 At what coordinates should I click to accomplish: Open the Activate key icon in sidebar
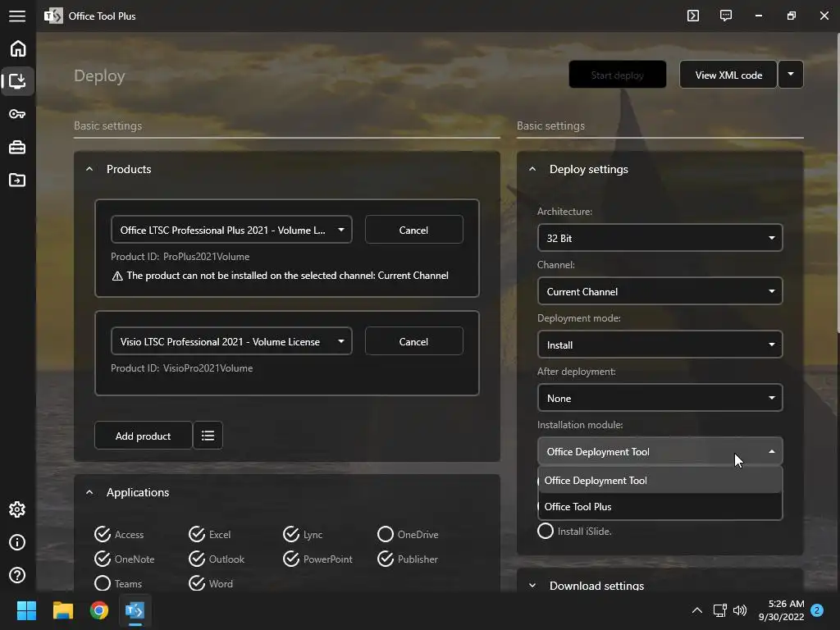[x=18, y=114]
